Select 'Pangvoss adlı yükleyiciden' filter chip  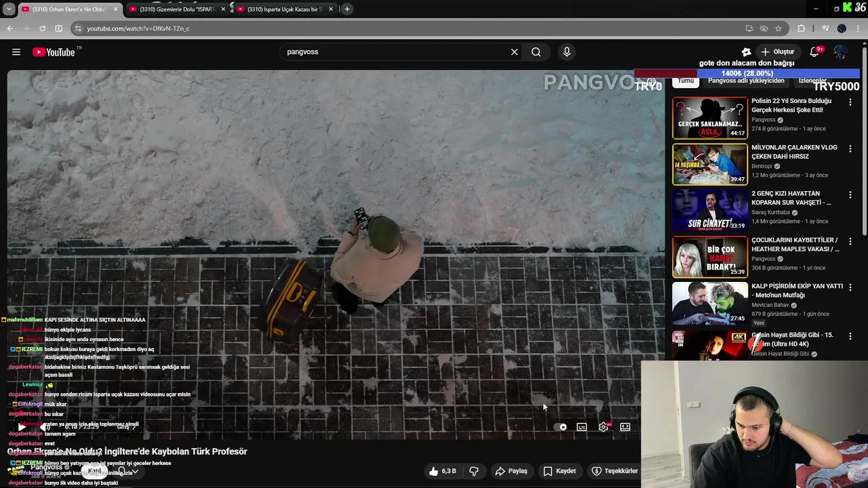[746, 81]
